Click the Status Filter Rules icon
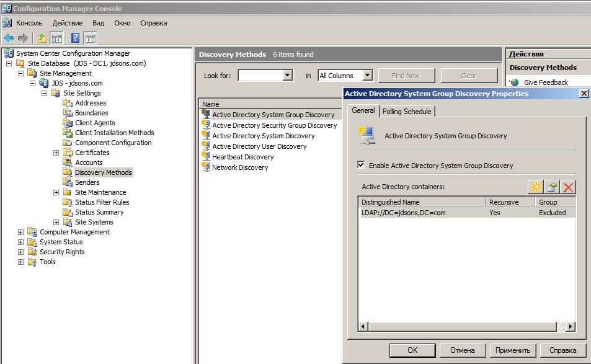This screenshot has height=364, width=591. [x=68, y=202]
